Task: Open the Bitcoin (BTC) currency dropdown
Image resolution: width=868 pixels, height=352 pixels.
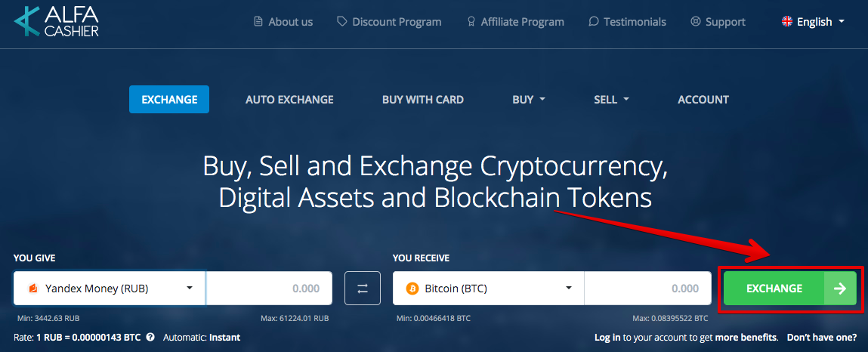Action: click(x=488, y=289)
